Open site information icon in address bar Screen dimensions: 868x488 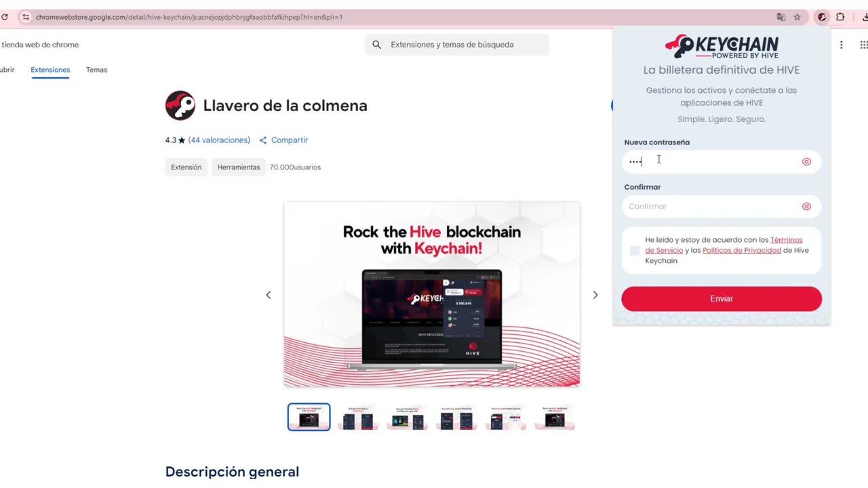[25, 17]
